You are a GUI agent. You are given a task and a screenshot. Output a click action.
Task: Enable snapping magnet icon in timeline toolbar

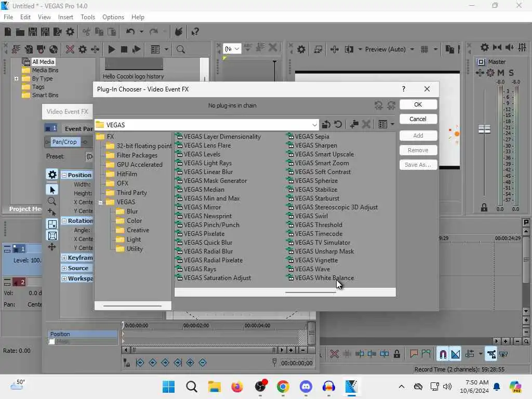443,354
